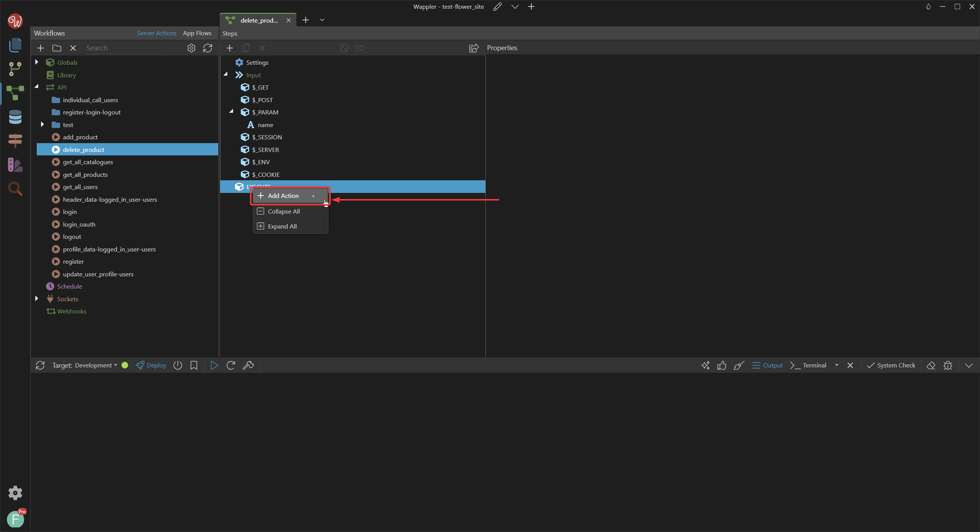Click the bug debug icon

coord(948,366)
